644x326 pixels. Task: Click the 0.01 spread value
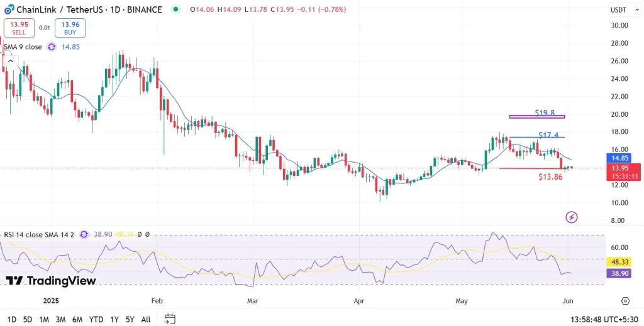tap(45, 28)
